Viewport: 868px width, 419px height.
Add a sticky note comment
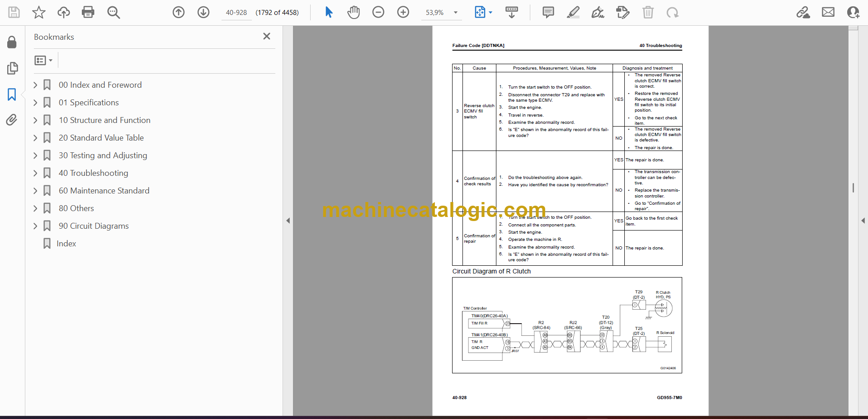pos(548,12)
